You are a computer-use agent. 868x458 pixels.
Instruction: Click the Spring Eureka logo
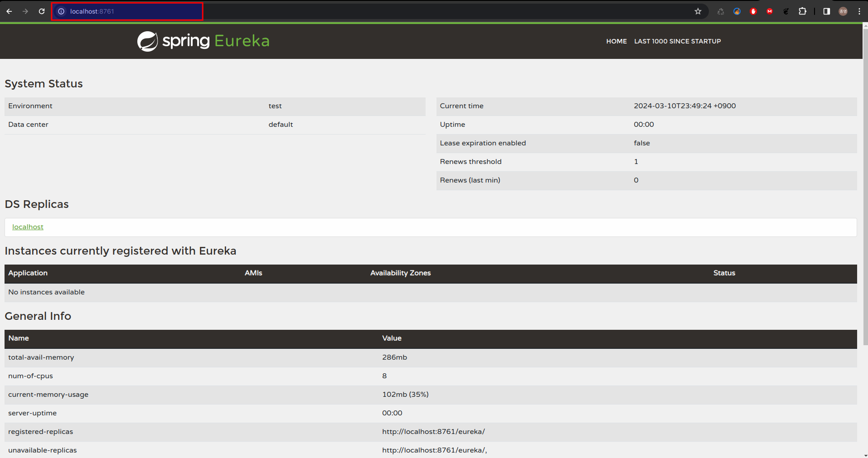(204, 41)
